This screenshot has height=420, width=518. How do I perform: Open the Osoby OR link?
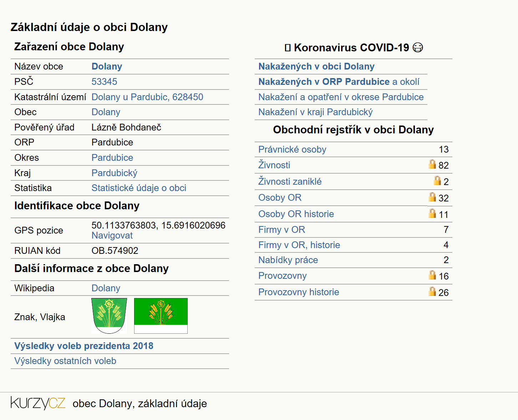click(280, 198)
